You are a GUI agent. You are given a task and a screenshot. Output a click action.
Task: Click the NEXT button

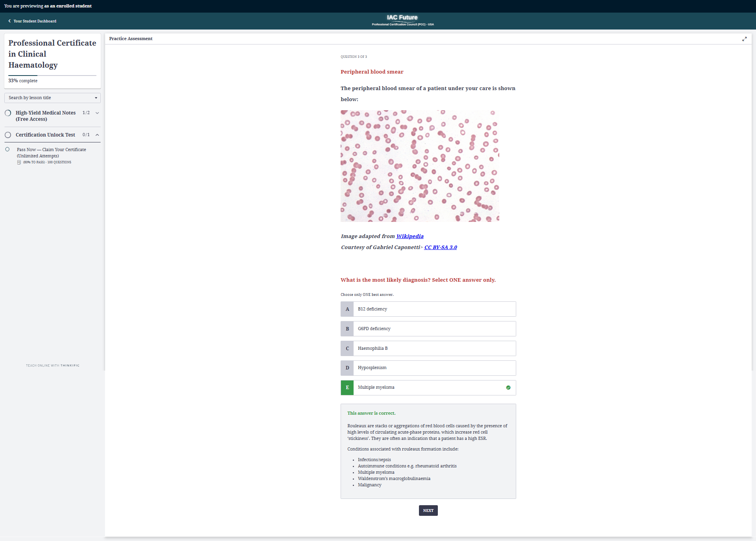coord(428,511)
